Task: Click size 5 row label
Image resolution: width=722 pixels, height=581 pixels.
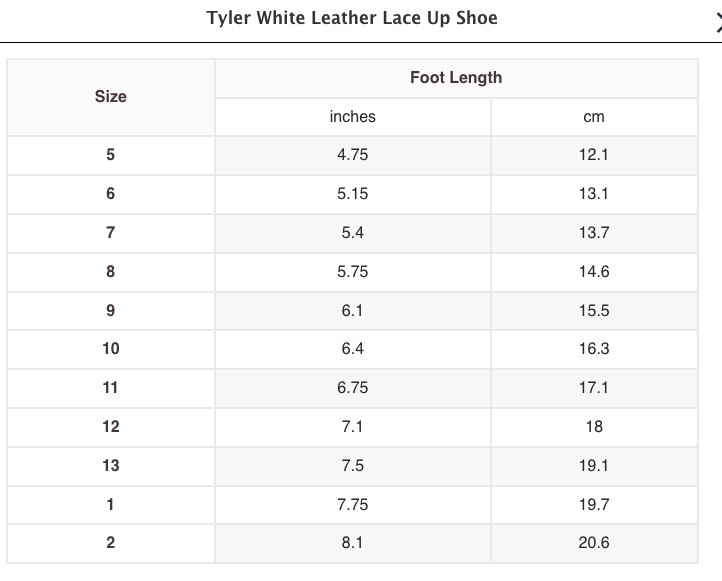Action: (x=111, y=155)
